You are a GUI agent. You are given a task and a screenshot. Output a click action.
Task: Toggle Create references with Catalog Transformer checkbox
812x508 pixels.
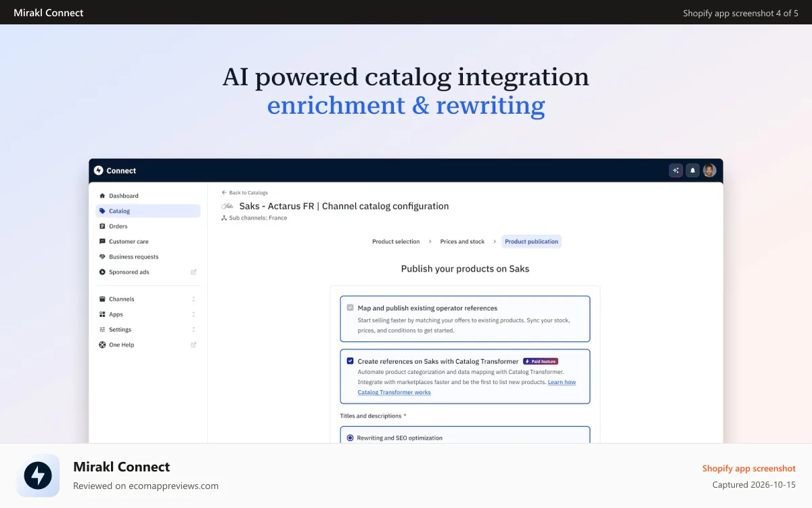350,361
